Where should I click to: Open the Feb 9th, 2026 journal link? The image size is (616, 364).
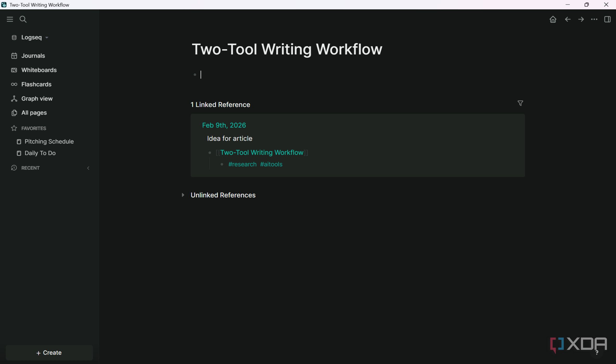tap(224, 125)
